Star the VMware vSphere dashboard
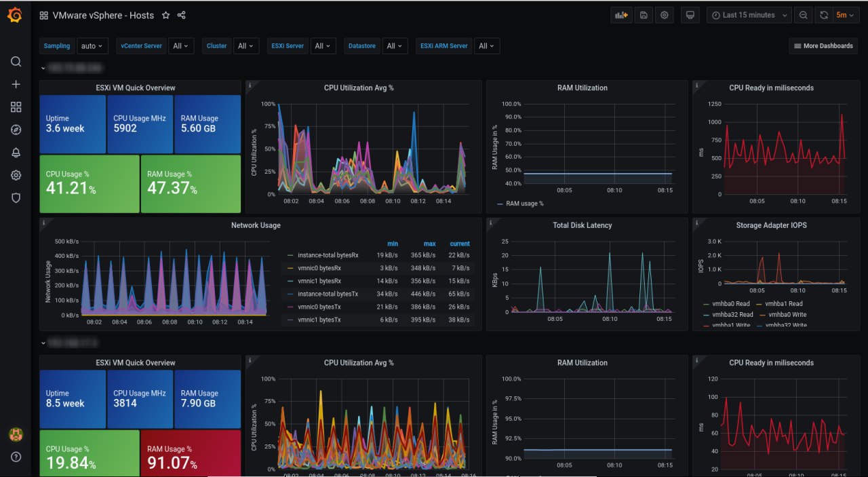Image resolution: width=868 pixels, height=477 pixels. click(165, 15)
